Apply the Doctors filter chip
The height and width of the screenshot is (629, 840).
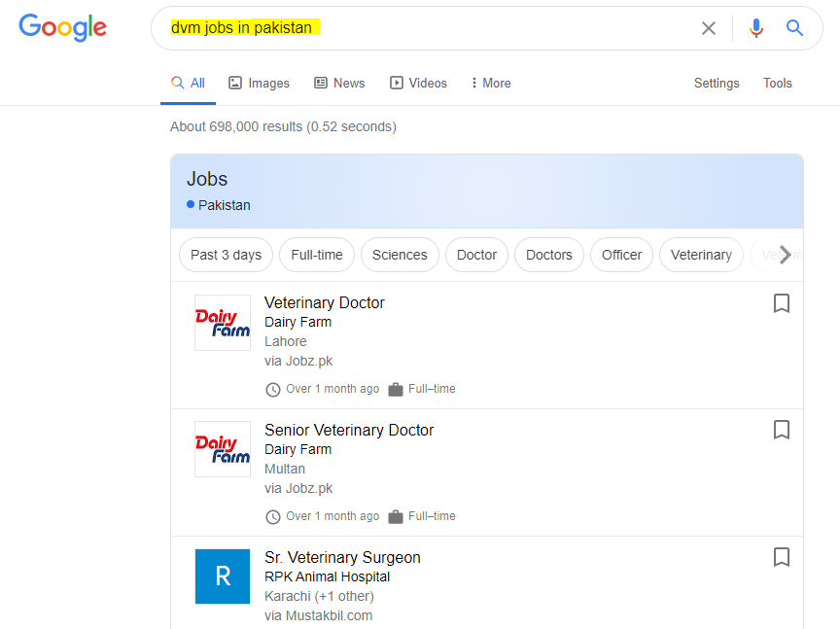click(x=549, y=255)
